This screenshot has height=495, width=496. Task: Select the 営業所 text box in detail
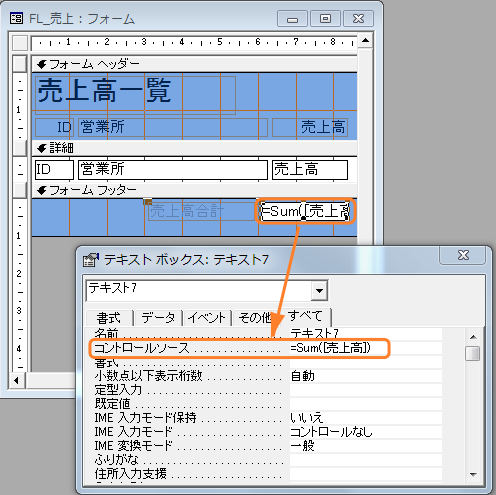coord(173,170)
